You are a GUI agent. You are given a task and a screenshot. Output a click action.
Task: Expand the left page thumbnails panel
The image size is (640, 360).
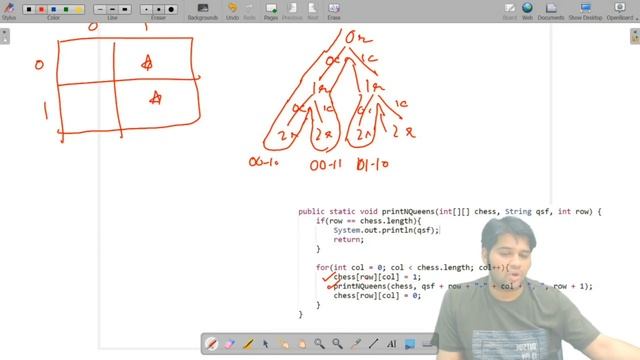coord(4,36)
